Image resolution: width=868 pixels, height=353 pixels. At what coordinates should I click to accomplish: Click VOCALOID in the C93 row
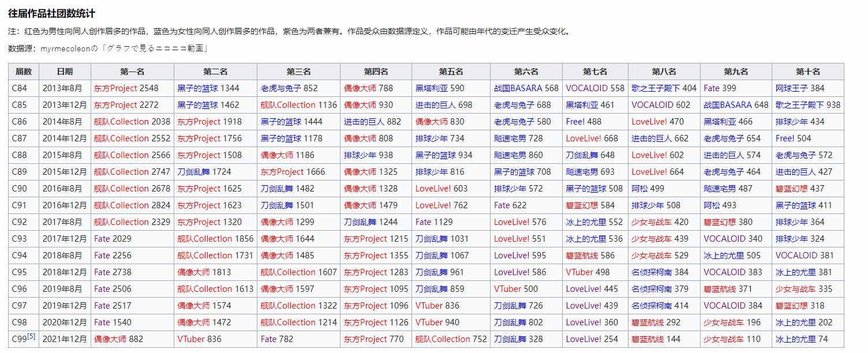point(724,239)
